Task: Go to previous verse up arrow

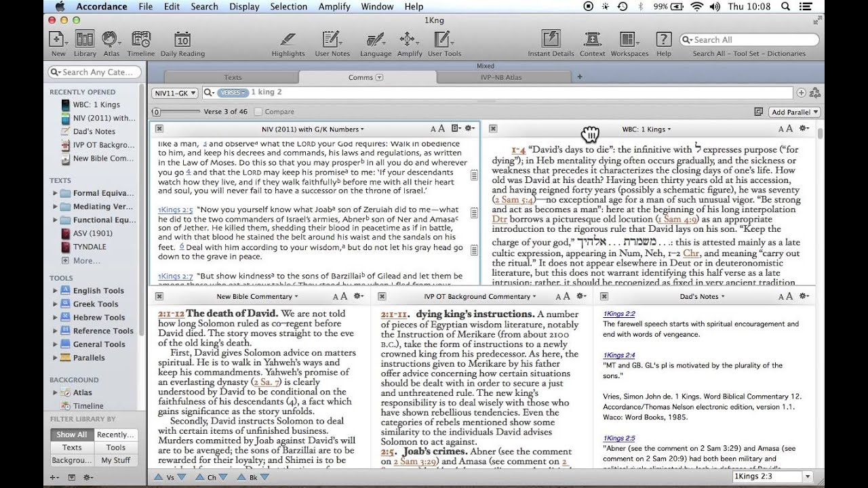Action: pyautogui.click(x=158, y=477)
